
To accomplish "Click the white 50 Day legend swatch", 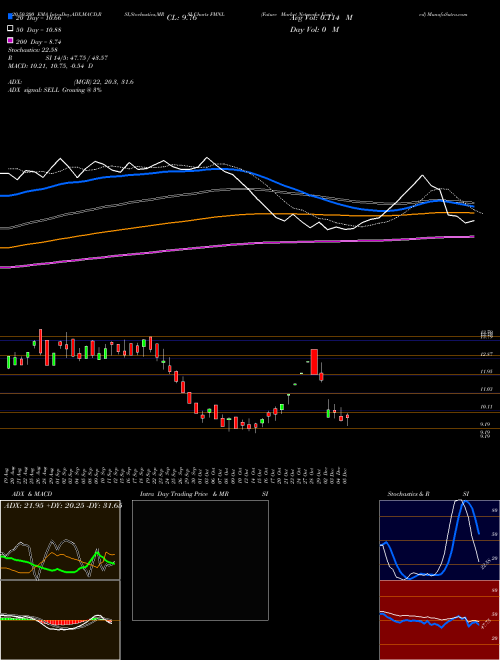I will coord(10,29).
